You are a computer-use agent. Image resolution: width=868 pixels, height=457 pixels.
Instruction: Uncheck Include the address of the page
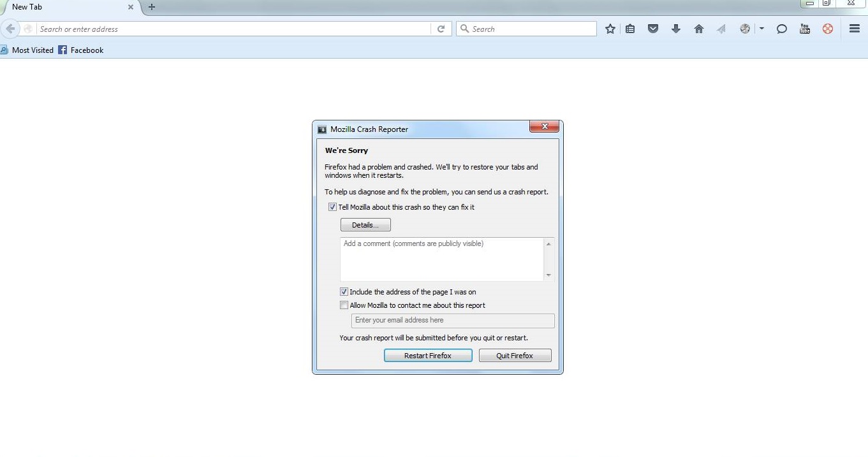coord(344,292)
